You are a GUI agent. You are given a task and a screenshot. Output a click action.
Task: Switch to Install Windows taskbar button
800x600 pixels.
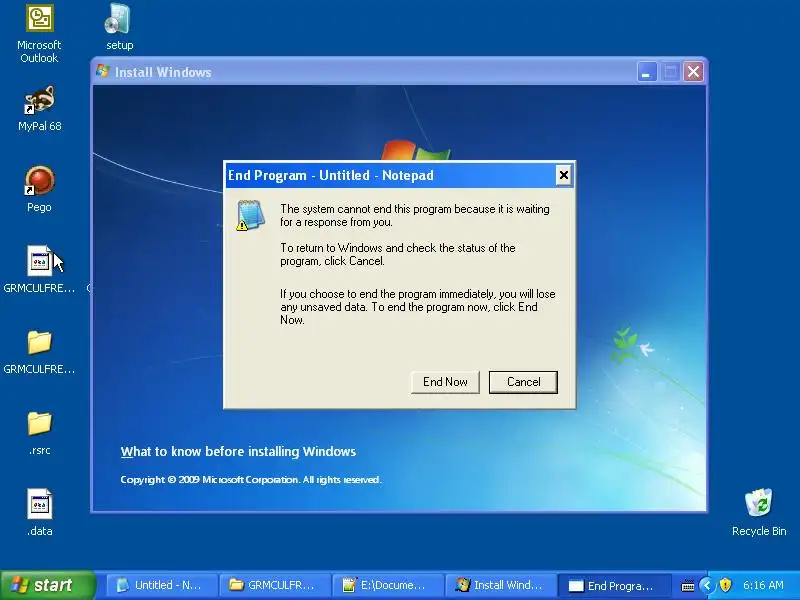501,585
